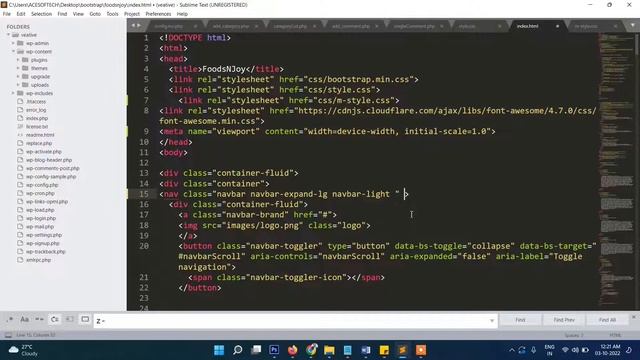Open error_log file in sidebar
Image resolution: width=640 pixels, height=360 pixels.
(36, 110)
